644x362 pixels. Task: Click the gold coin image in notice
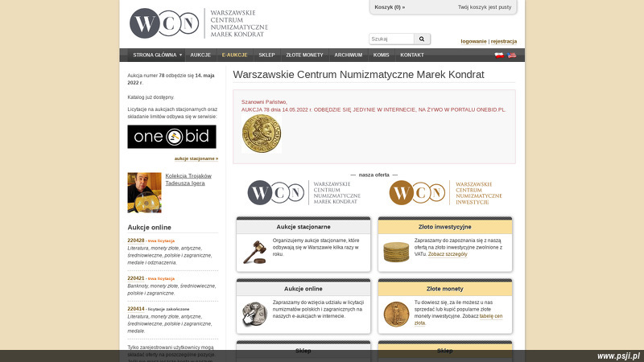261,134
